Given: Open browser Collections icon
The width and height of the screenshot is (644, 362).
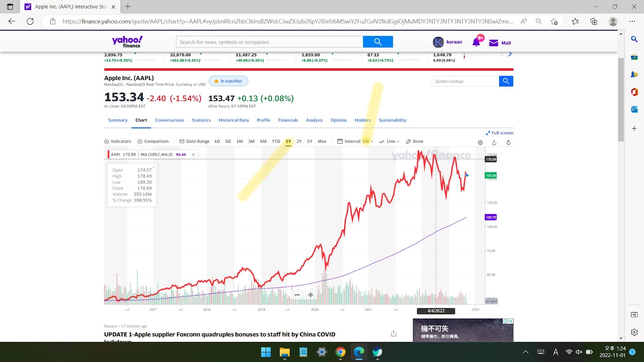Looking at the screenshot, I should tap(594, 21).
